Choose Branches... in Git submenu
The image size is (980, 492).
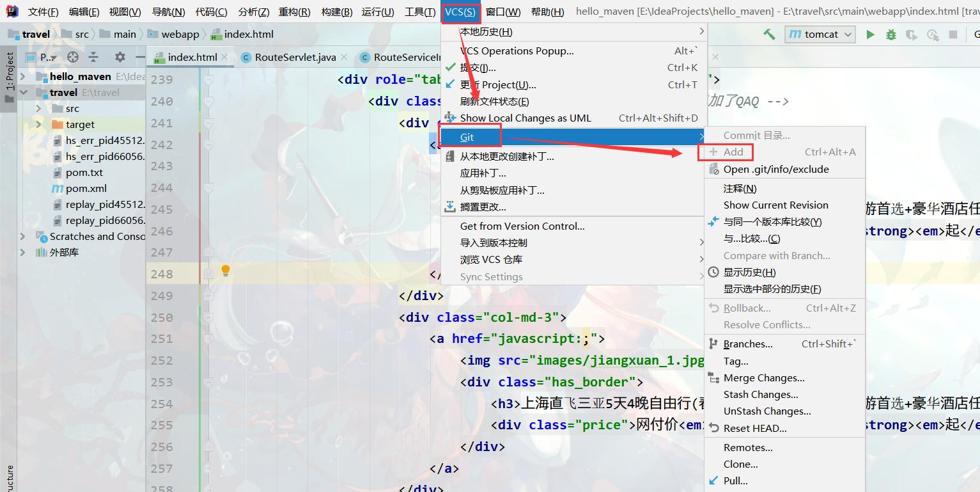[x=784, y=344]
